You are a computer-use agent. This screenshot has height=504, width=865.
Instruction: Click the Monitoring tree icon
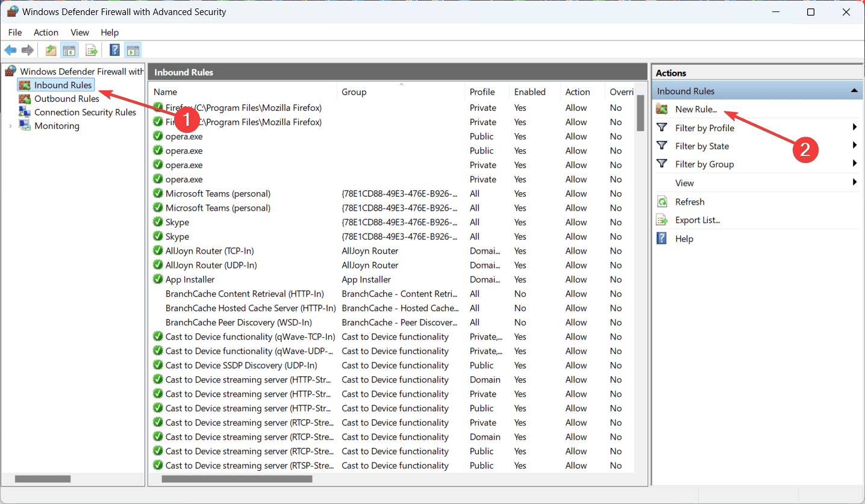coord(25,126)
